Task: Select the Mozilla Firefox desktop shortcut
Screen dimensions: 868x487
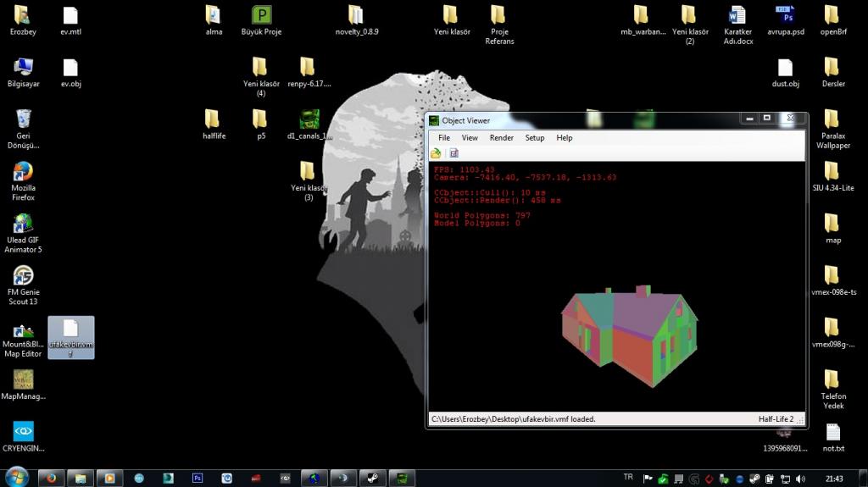Action: (23, 181)
